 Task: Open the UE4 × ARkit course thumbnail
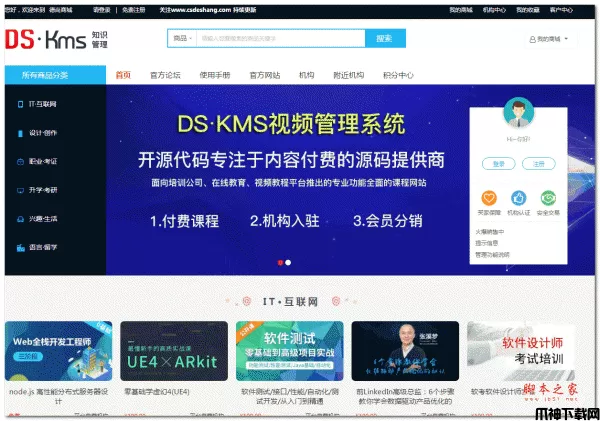174,351
